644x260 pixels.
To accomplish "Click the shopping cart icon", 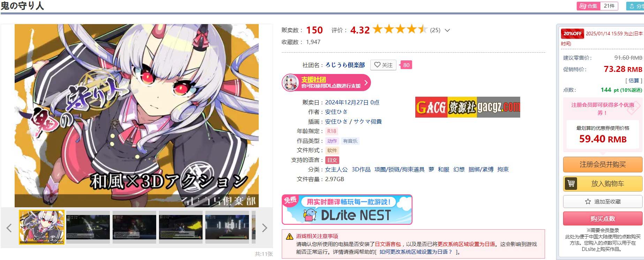I will click(571, 184).
